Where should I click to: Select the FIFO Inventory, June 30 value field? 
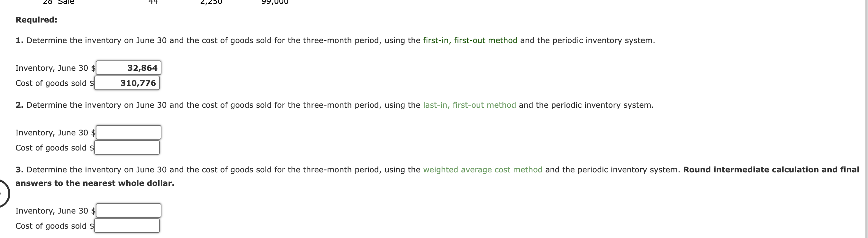point(129,68)
